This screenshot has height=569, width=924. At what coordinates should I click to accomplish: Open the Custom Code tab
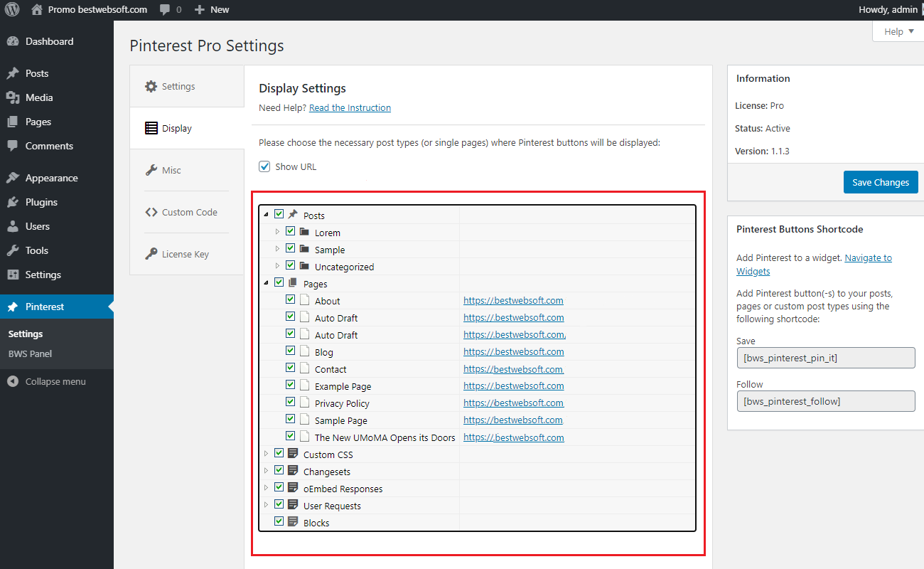click(187, 212)
